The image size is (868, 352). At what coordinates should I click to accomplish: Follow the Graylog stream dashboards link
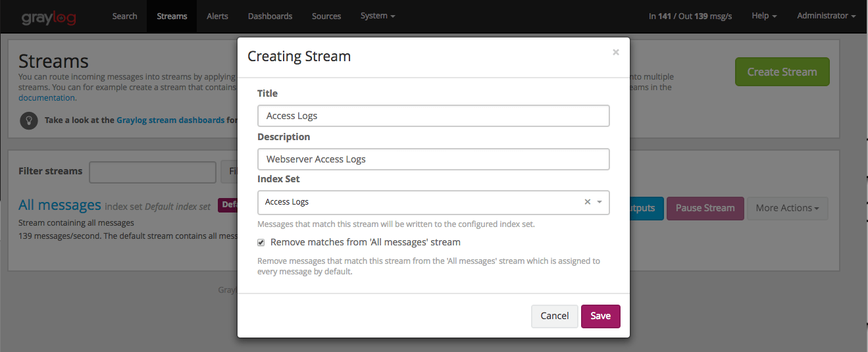pyautogui.click(x=170, y=120)
